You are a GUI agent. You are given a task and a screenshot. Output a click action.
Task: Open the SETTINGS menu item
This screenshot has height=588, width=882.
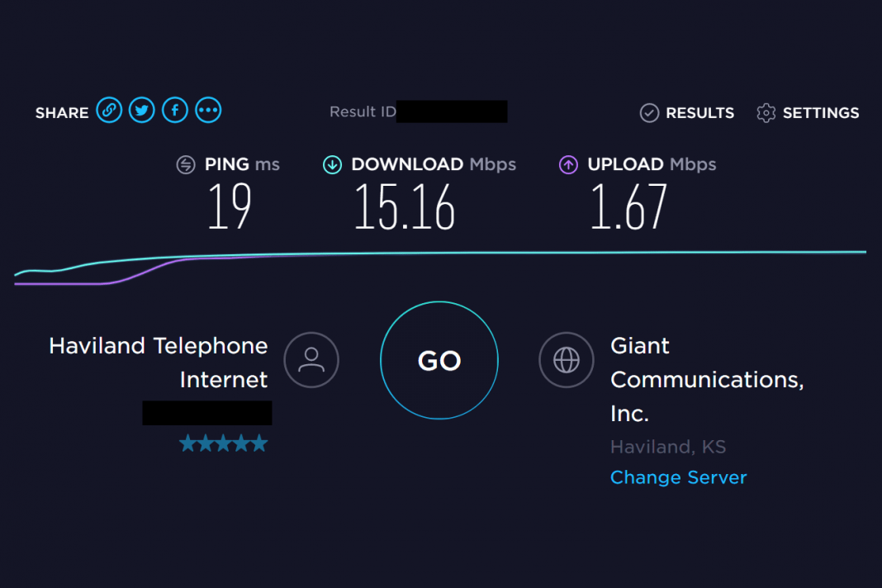pyautogui.click(x=820, y=113)
